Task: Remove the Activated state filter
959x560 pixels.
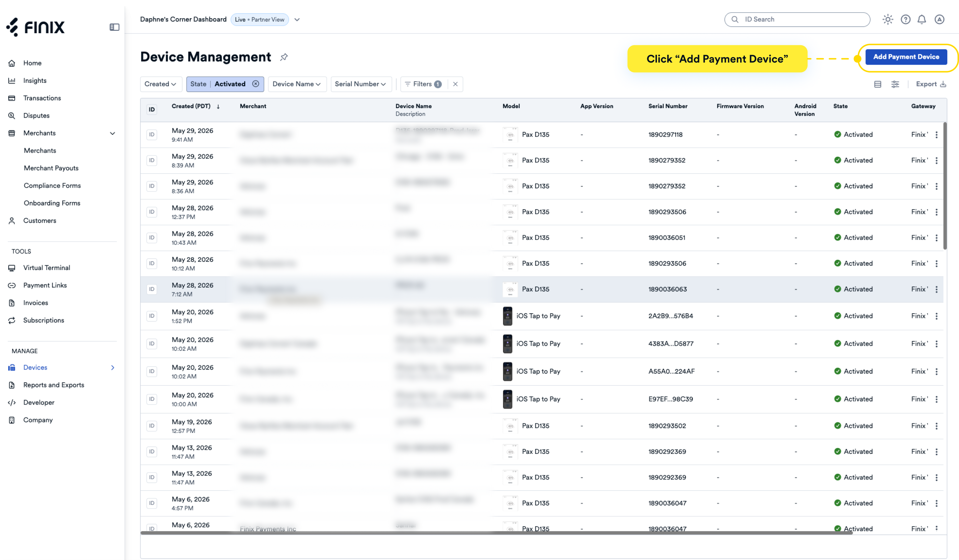Action: pyautogui.click(x=256, y=84)
